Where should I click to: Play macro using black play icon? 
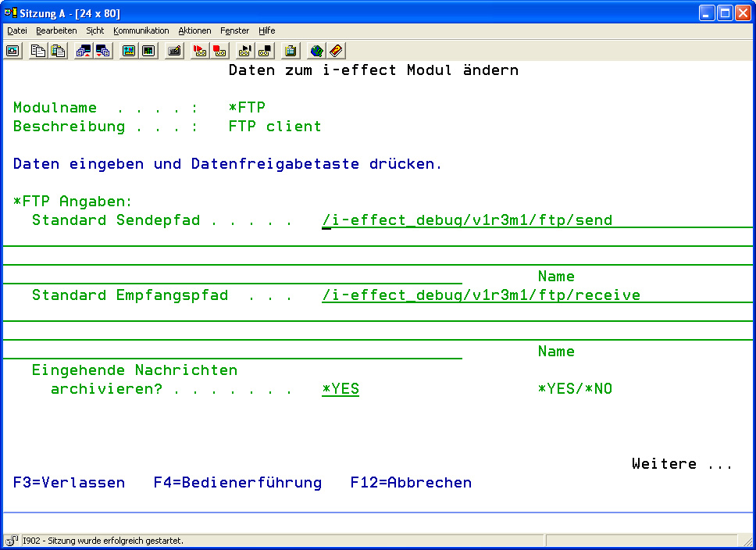(244, 51)
